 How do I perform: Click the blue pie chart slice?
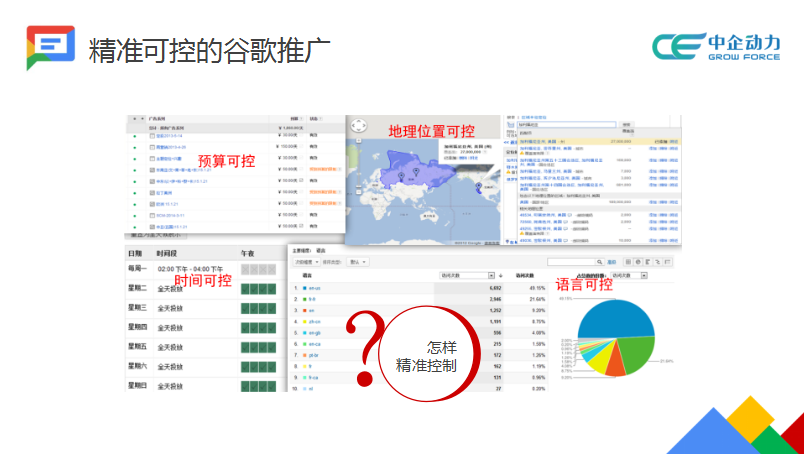617,319
